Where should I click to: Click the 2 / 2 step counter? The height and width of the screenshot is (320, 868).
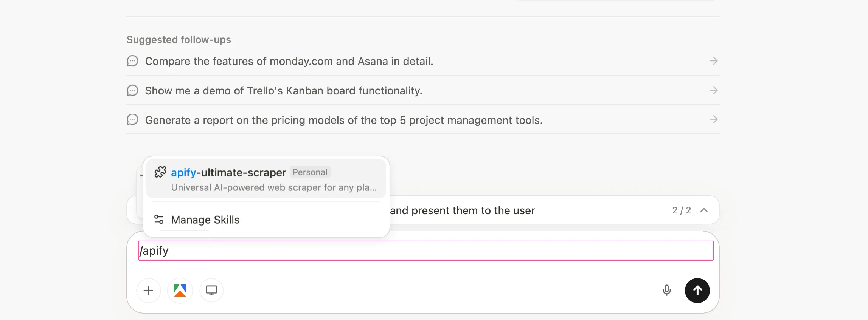pos(682,210)
